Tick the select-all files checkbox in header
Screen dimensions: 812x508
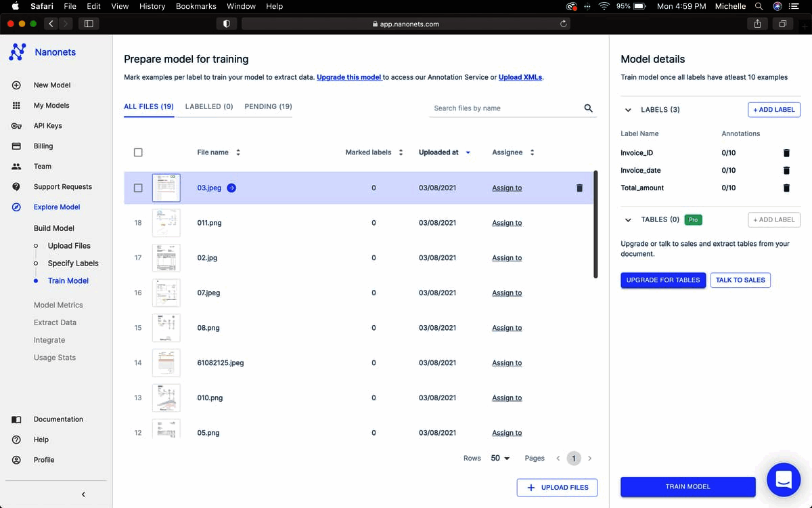click(x=138, y=152)
